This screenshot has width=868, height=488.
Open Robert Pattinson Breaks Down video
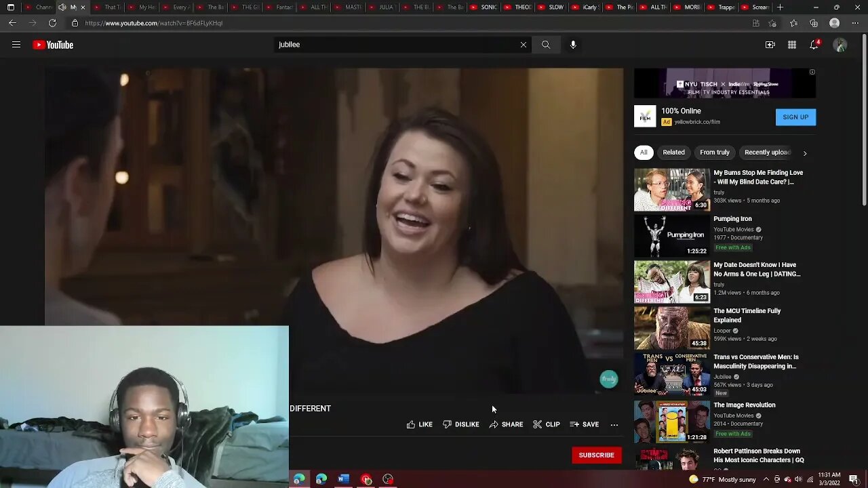759,455
